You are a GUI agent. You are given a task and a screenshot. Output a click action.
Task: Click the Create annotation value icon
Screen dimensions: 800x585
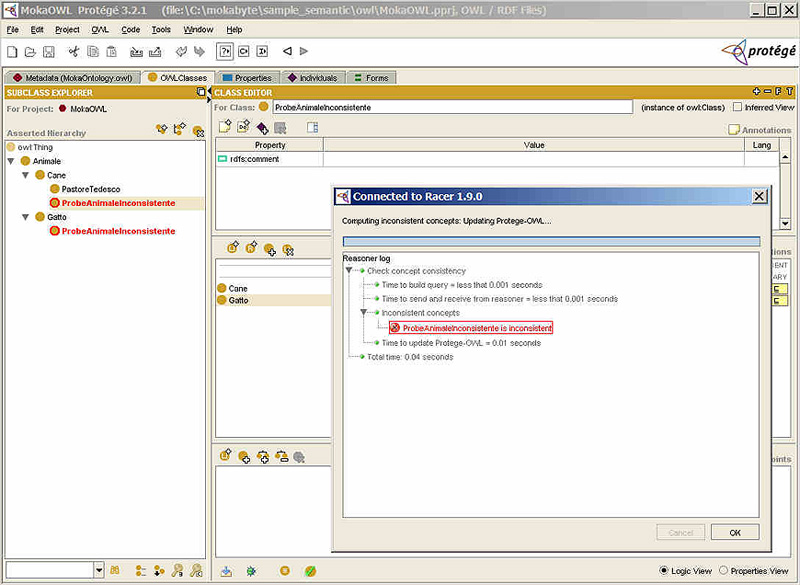pos(225,126)
